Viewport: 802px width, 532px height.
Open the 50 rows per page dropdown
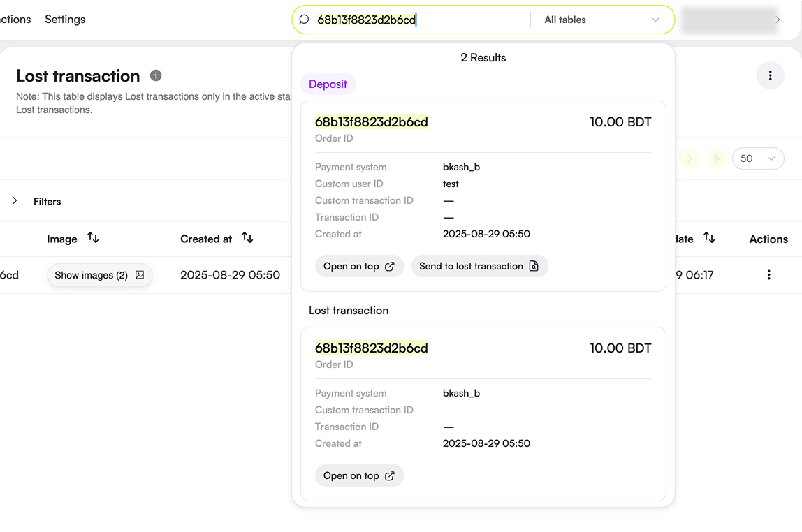tap(757, 158)
